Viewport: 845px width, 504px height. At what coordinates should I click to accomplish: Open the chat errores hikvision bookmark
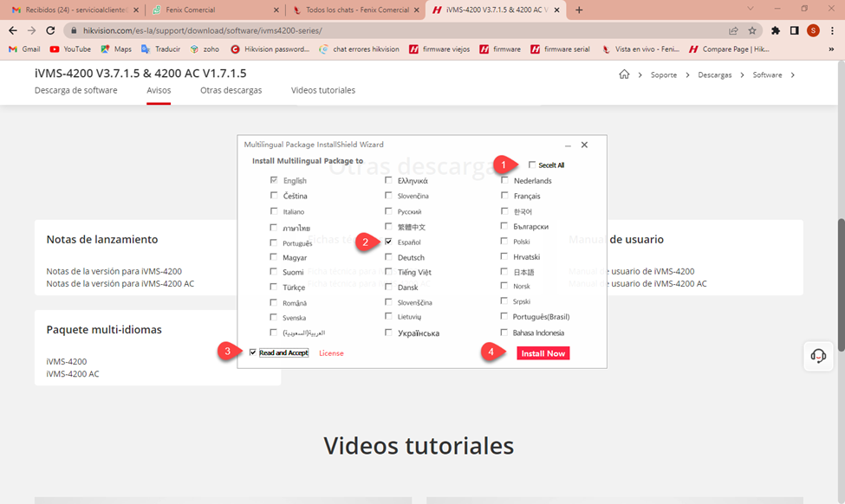coord(360,49)
